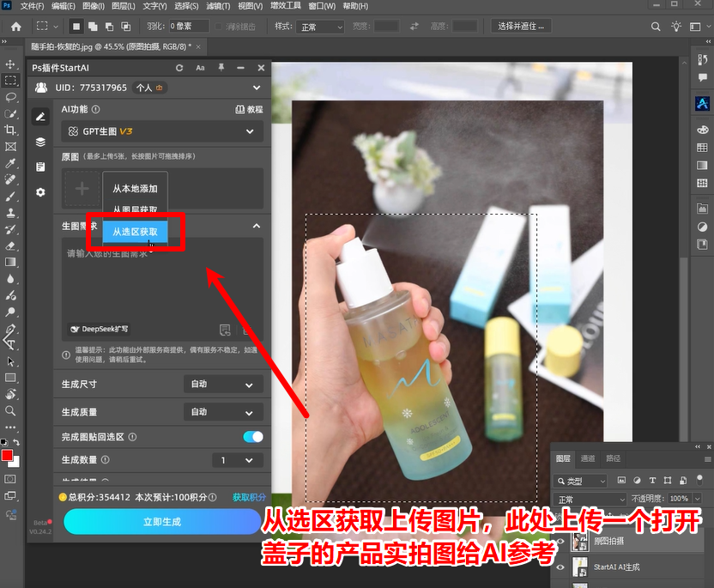Choose New selection mode button
This screenshot has height=588, width=714.
76,27
